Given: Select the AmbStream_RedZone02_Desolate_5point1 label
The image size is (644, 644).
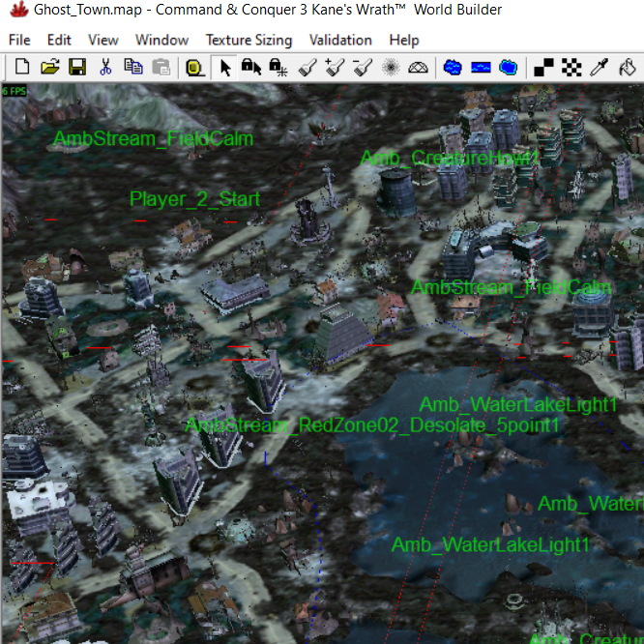Looking at the screenshot, I should pos(372,425).
